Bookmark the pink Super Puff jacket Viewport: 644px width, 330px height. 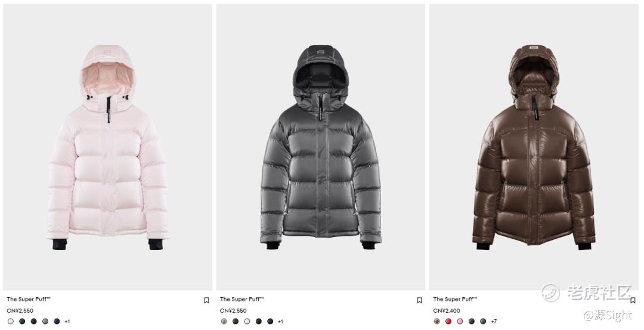206,300
